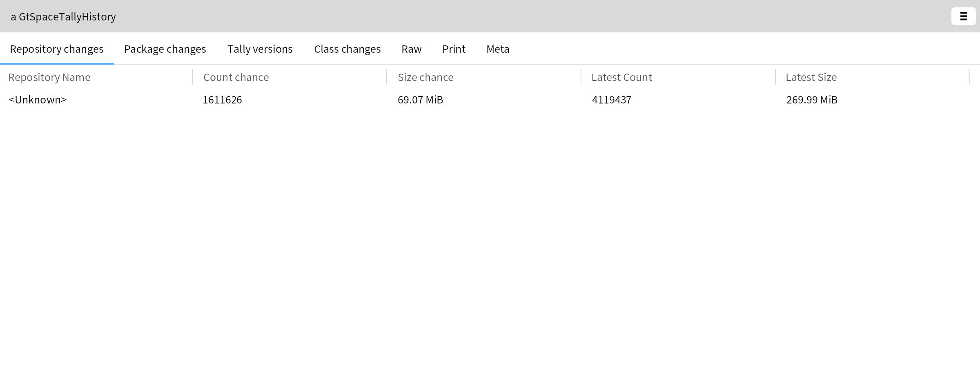Open the hamburger menu icon
This screenshot has height=368, width=980.
click(x=963, y=16)
